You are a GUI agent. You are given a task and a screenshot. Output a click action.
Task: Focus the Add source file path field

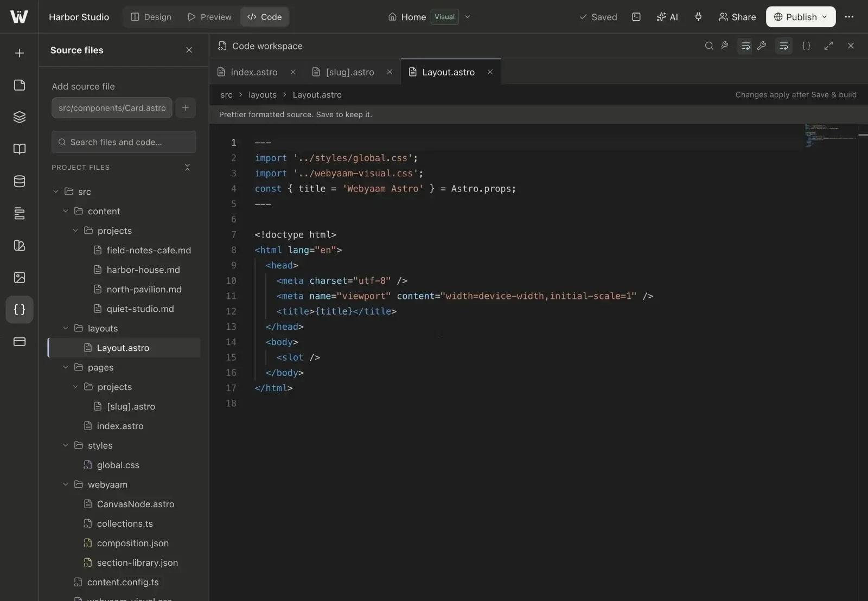click(x=112, y=108)
